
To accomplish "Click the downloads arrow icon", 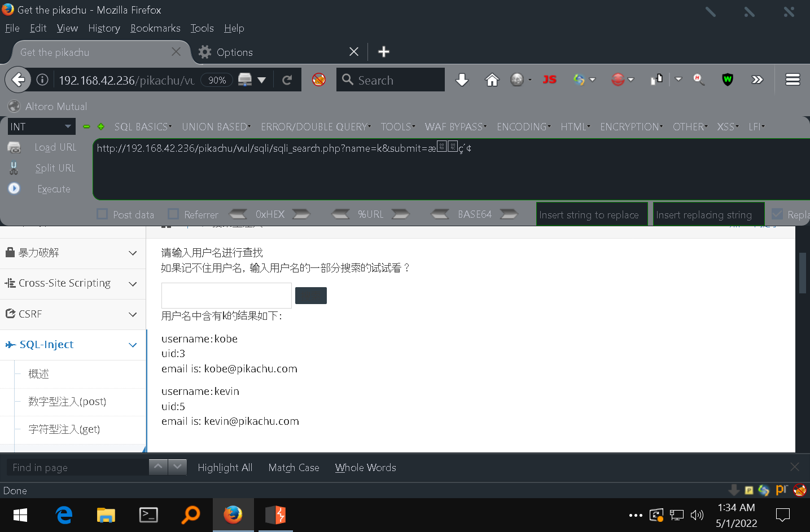I will click(x=462, y=80).
